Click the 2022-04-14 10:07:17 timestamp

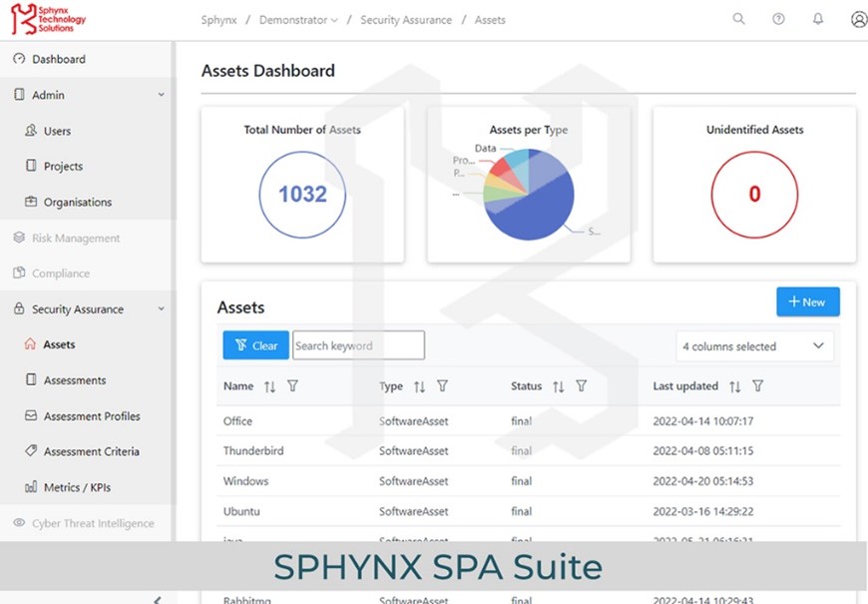point(703,421)
